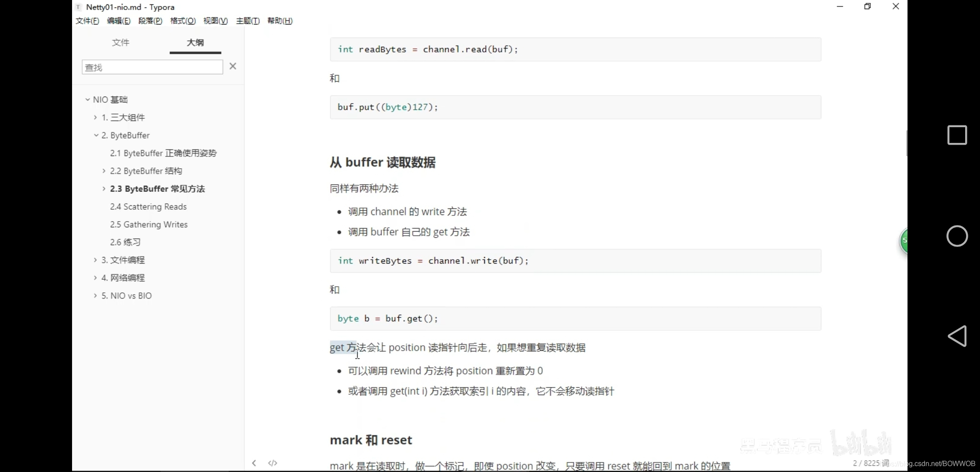Expand the 3. 文件编程 section

pyautogui.click(x=95, y=260)
